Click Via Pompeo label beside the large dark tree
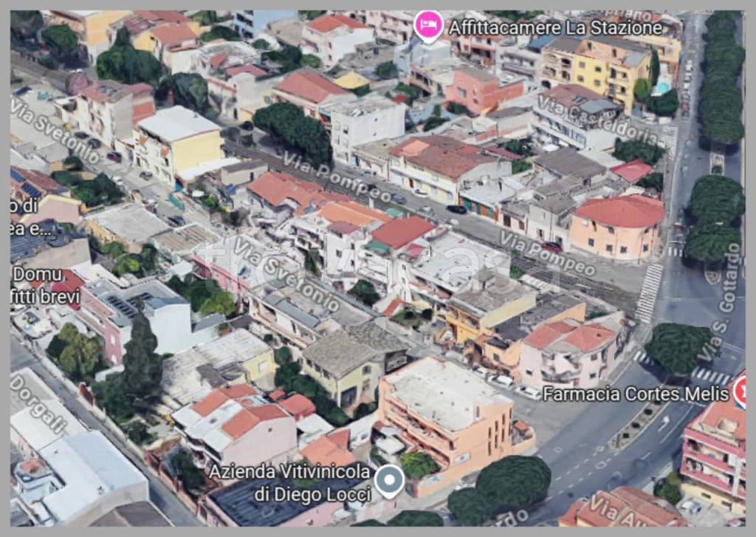The width and height of the screenshot is (756, 537). (x=337, y=177)
